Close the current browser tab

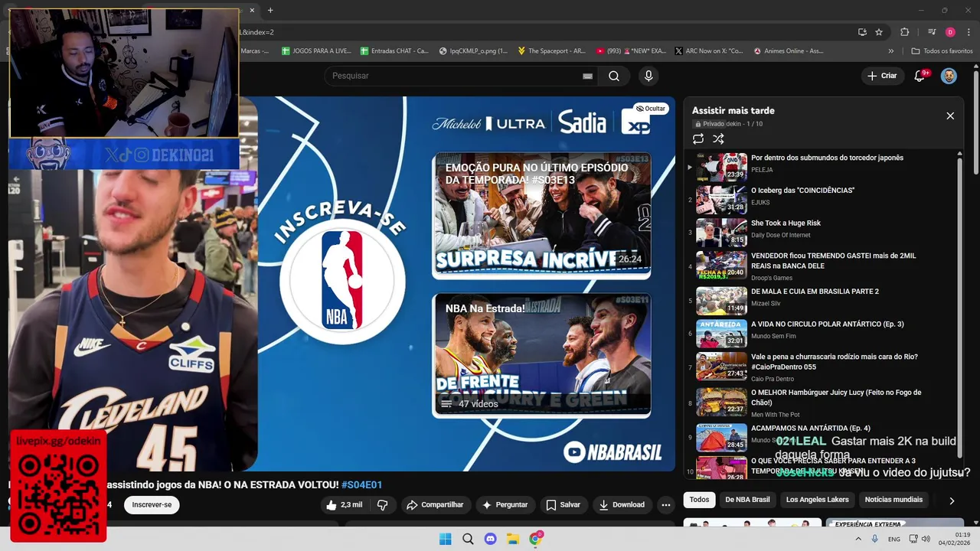(x=252, y=10)
